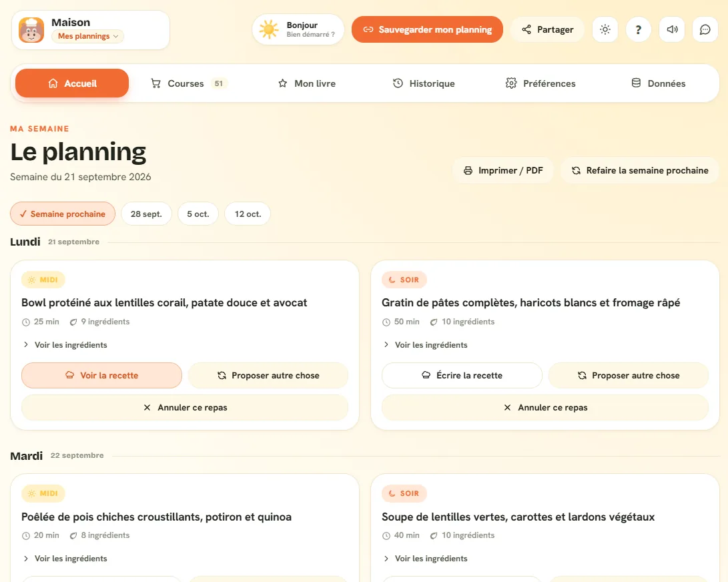Screen dimensions: 728x582
Task: Click Bowl protéiné aux lentilles corail title
Action: click(164, 303)
